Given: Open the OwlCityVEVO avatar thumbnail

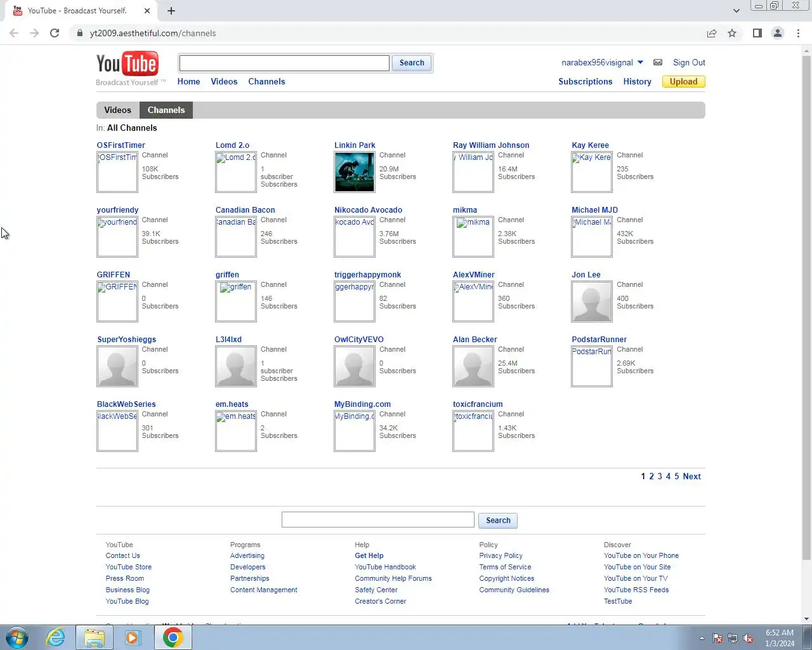Looking at the screenshot, I should point(355,366).
